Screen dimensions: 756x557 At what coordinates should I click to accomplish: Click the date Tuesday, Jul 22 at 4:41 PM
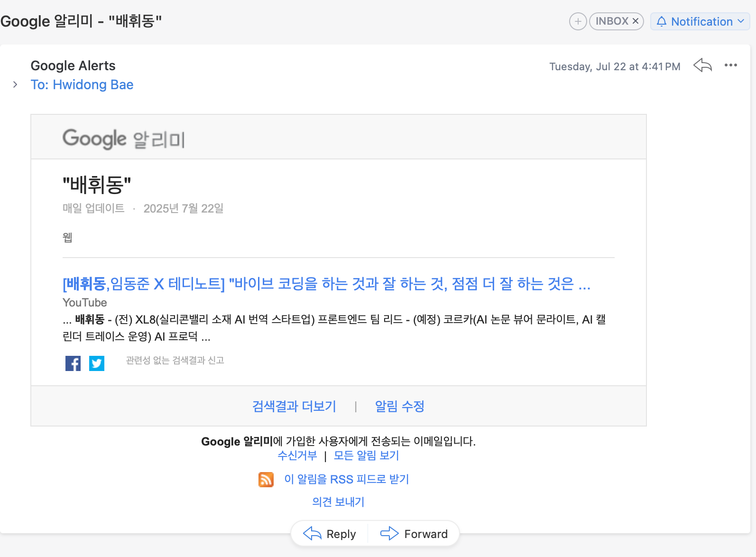pos(615,66)
